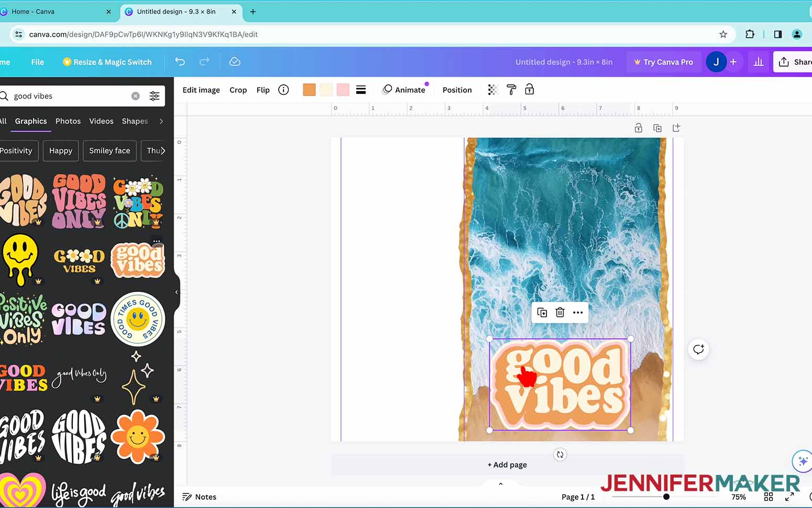Click Edit image button
This screenshot has height=508, width=812.
pos(201,90)
